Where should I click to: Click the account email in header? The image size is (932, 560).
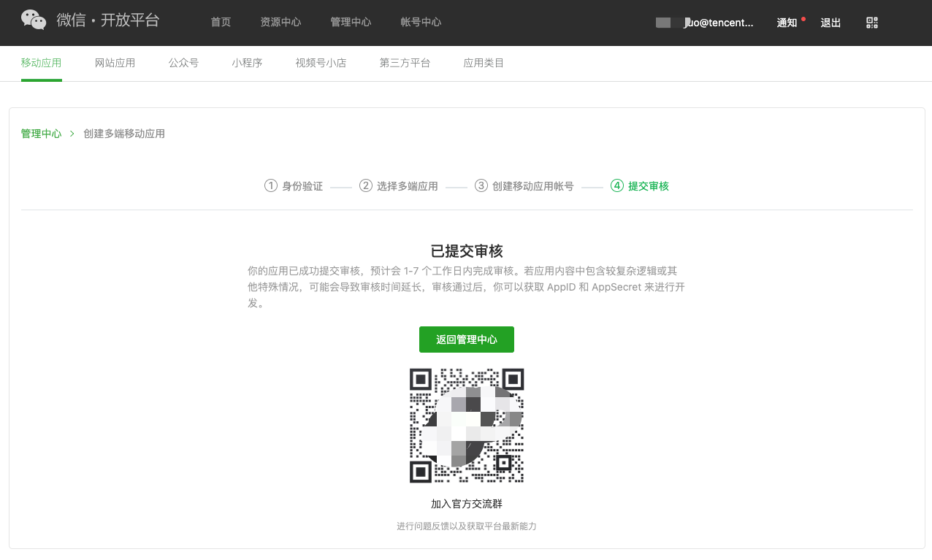pyautogui.click(x=705, y=23)
